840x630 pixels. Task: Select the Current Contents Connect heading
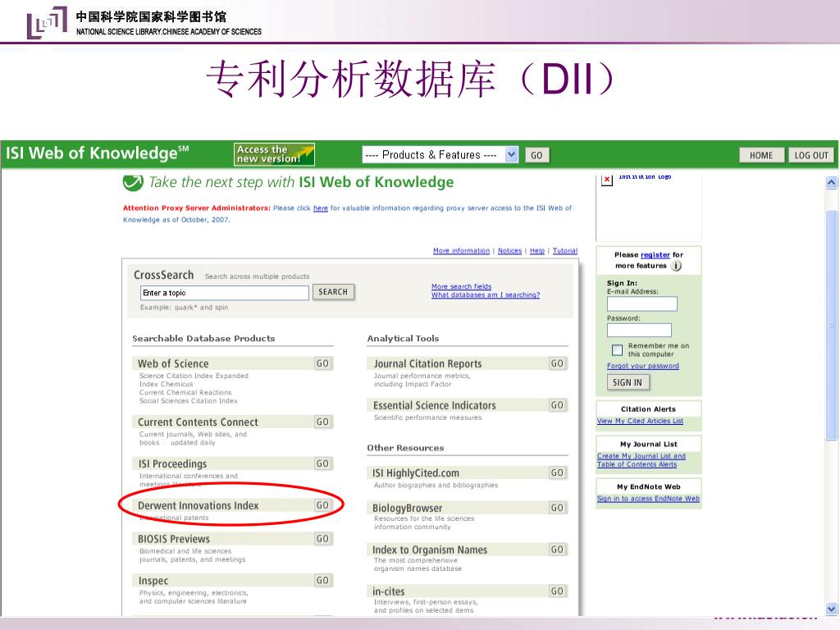pyautogui.click(x=198, y=422)
